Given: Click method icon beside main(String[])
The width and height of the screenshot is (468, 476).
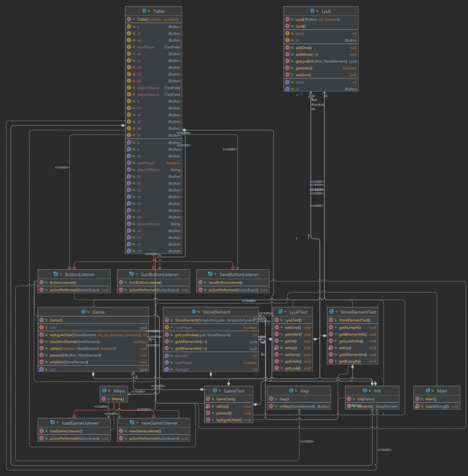Looking at the screenshot, I should [417, 406].
